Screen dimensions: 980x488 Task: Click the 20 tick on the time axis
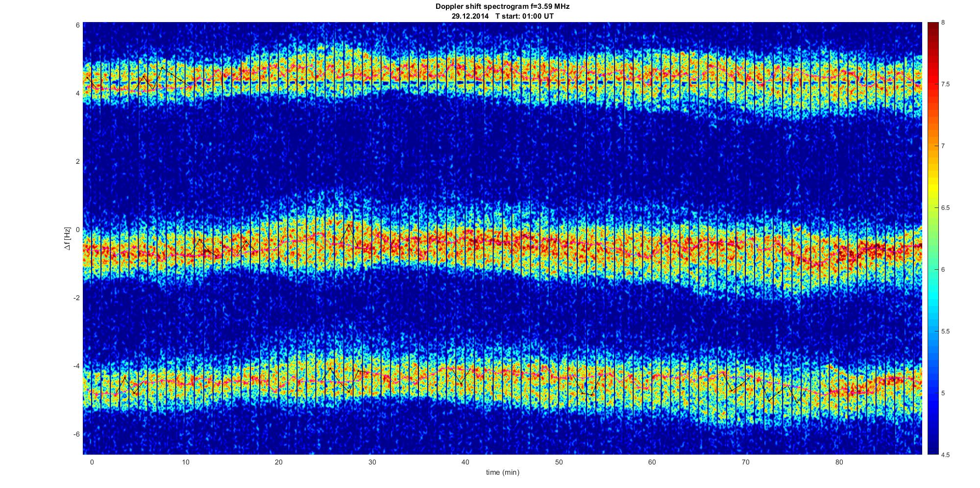coord(278,462)
